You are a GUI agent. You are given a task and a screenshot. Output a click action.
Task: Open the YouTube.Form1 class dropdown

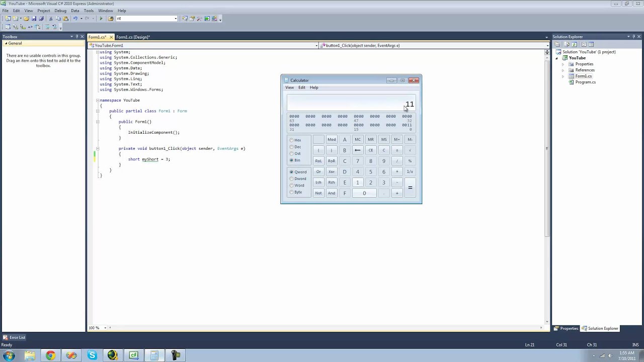pos(316,46)
